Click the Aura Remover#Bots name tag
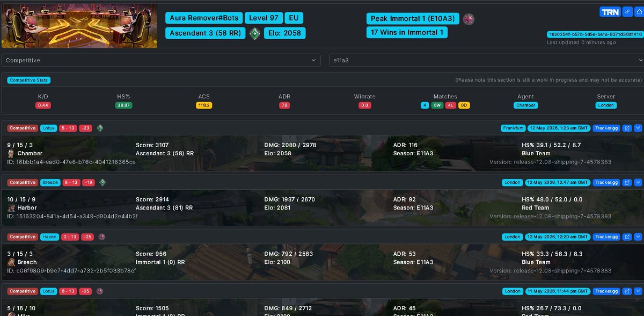Image resolution: width=644 pixels, height=316 pixels. tap(204, 18)
